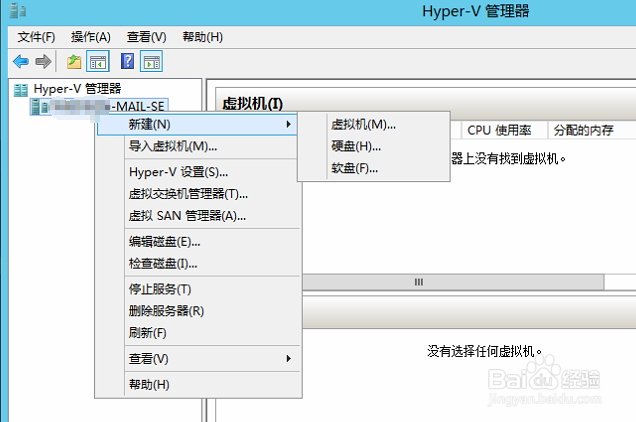Image resolution: width=636 pixels, height=422 pixels.
Task: Toggle the Show/Hide action pane icon
Action: pos(151,62)
